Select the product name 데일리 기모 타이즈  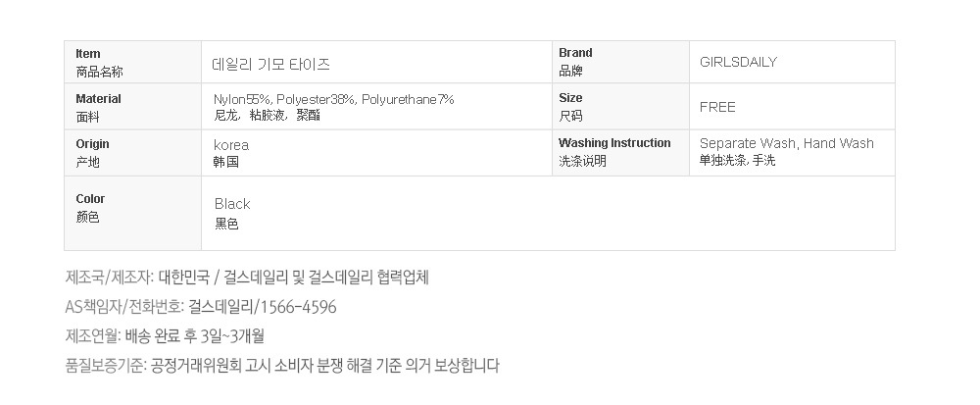(x=271, y=64)
